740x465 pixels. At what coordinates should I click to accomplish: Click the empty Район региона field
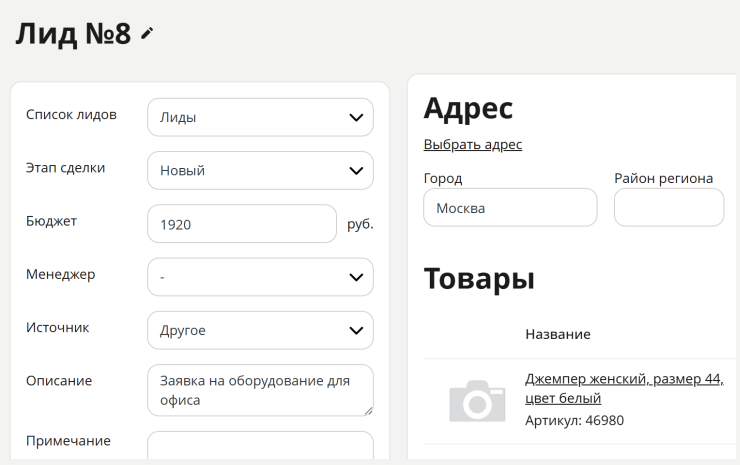[x=669, y=208]
